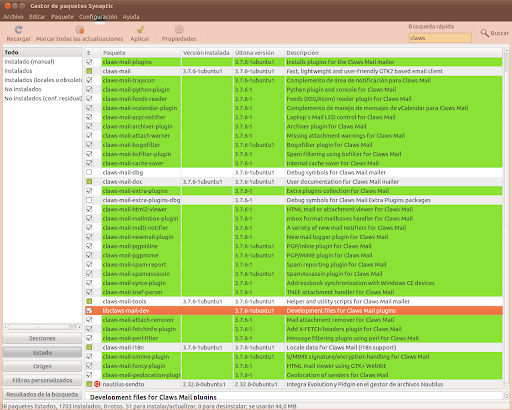
Task: Sort by the Paquete column header
Action: [141, 53]
